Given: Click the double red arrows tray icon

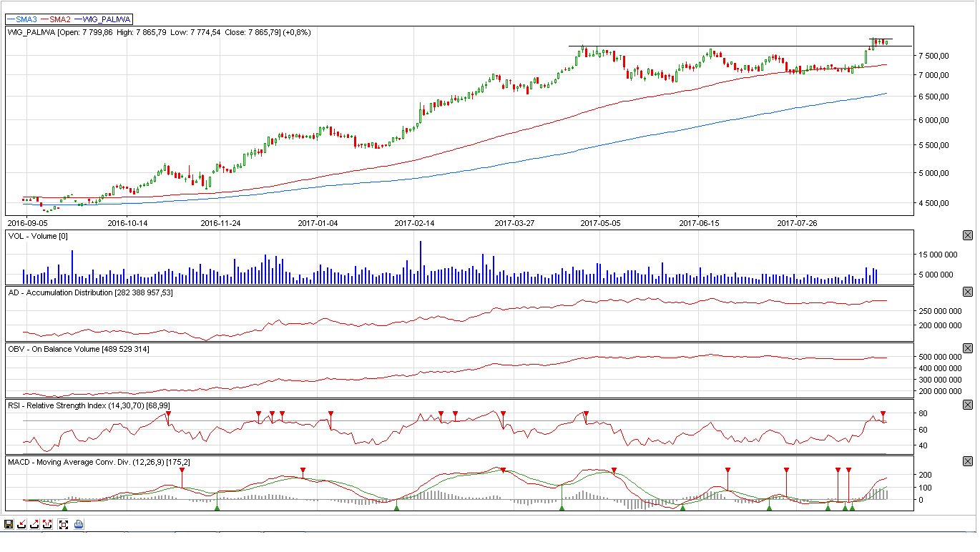Looking at the screenshot, I should [x=49, y=524].
